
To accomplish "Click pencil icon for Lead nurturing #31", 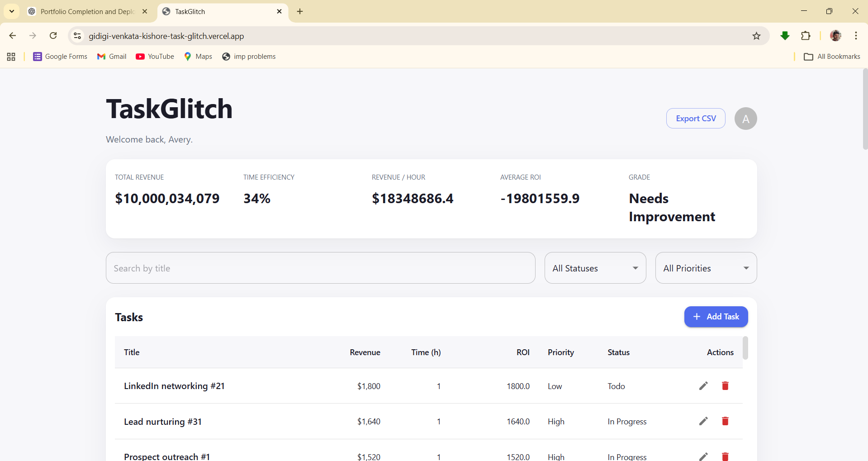I will point(703,421).
